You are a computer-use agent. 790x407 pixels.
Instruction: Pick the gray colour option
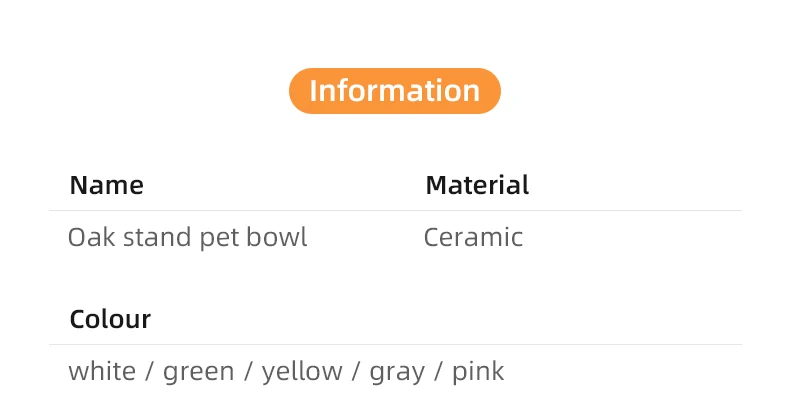pos(397,372)
